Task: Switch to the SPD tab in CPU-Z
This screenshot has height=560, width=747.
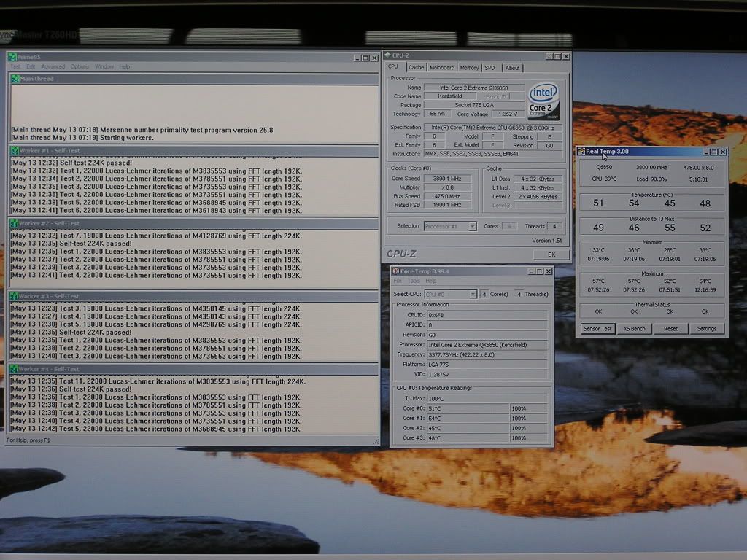Action: pyautogui.click(x=489, y=68)
